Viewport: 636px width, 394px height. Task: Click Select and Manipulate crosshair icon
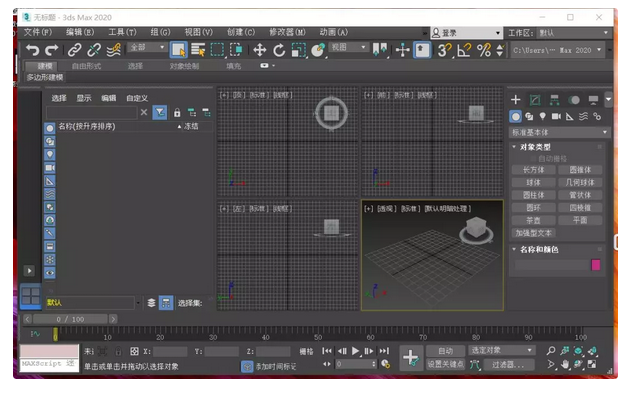402,50
